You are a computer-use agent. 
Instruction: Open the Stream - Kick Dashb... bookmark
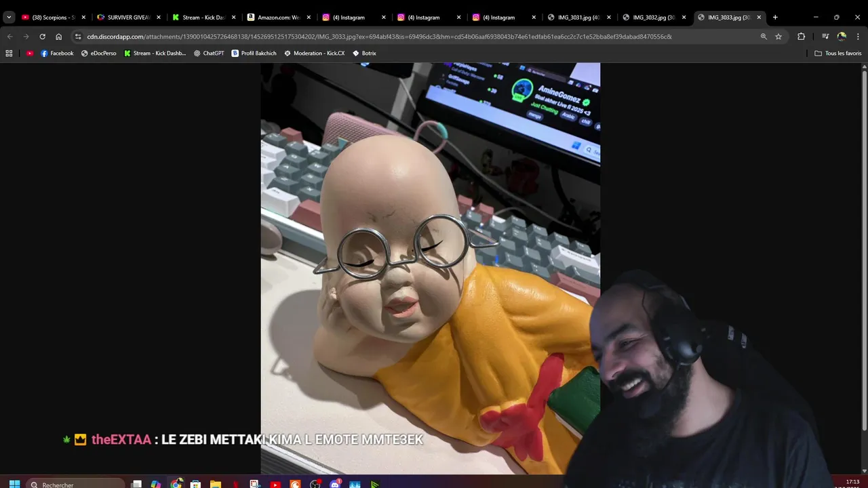point(155,53)
